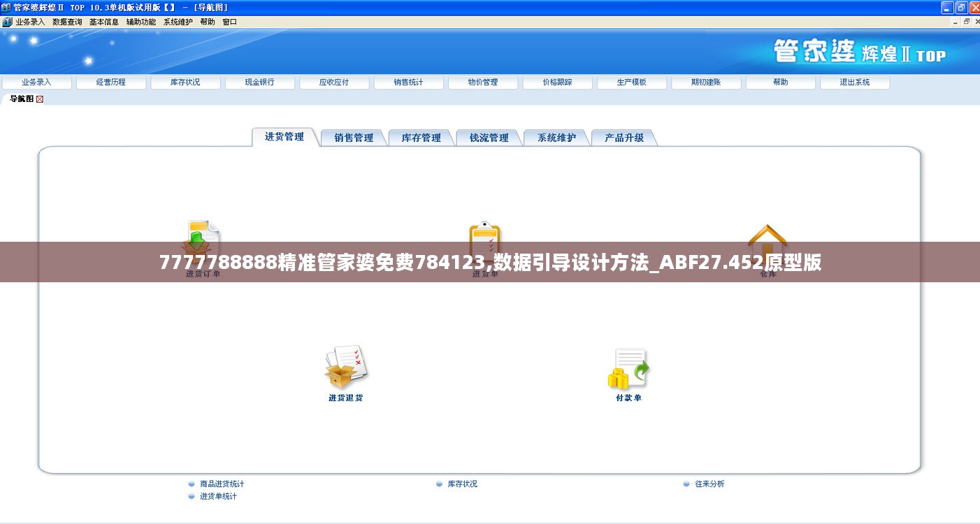Click the 应收应付 toolbar button

[x=334, y=82]
